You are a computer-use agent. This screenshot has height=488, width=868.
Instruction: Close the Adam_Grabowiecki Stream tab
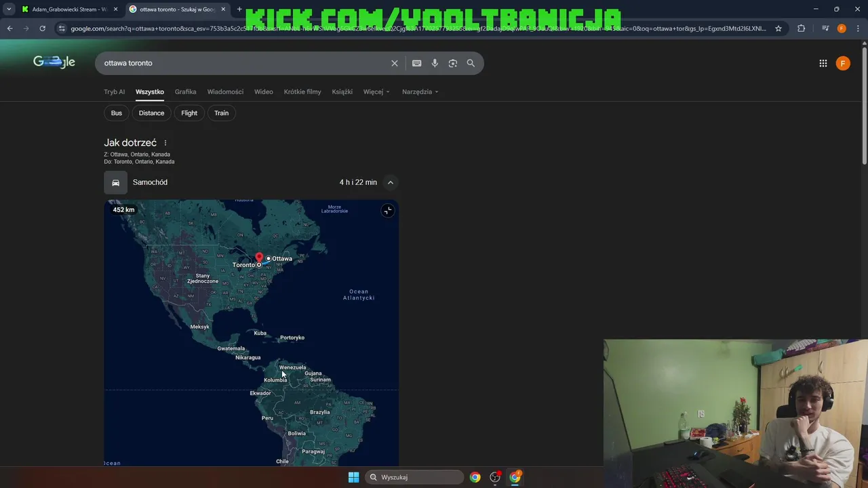coord(115,9)
